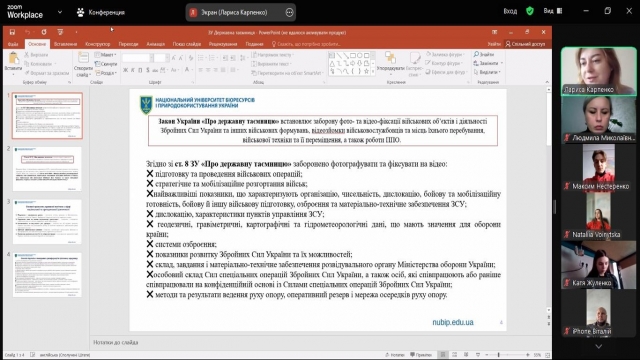Apply strikethrough formatting
Viewport: 640px width, 360px height.
[155, 70]
